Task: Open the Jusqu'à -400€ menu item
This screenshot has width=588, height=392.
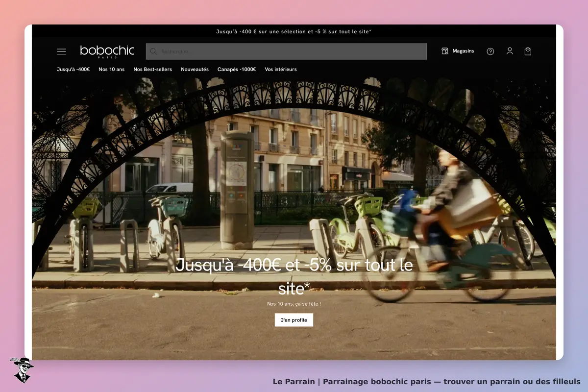Action: 73,70
